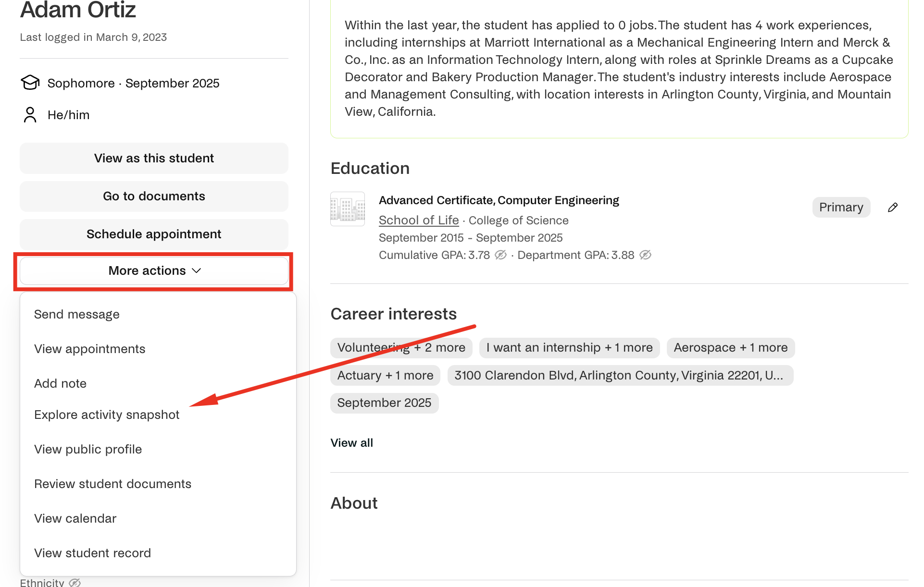Click the Aerospace + 1 more tag
The width and height of the screenshot is (924, 587).
(731, 348)
